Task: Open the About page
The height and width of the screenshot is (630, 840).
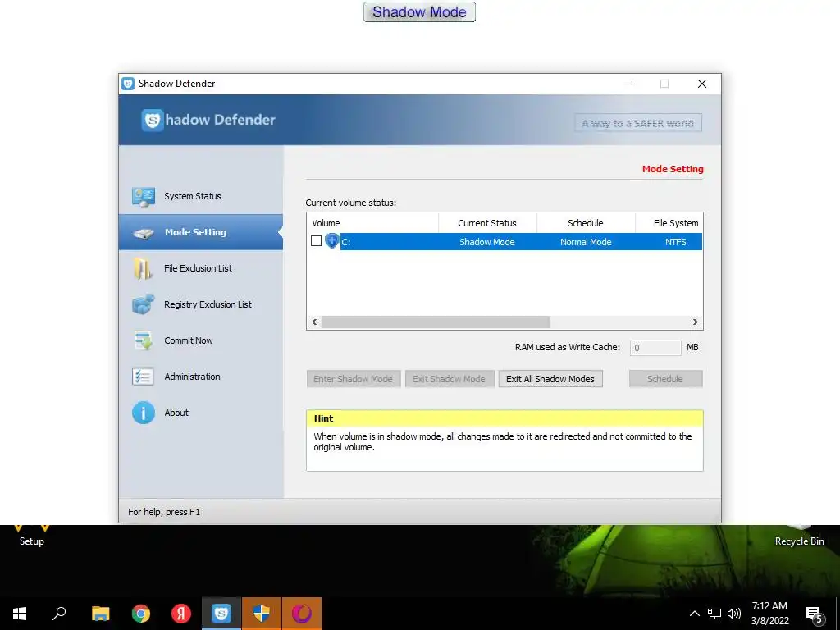Action: (x=201, y=413)
